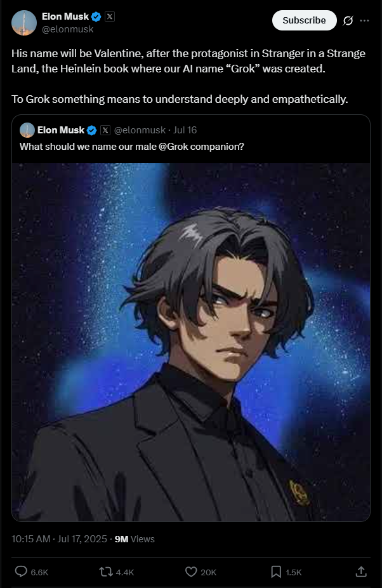382x588 pixels.
Task: Open the three-dot more options menu
Action: pos(364,20)
